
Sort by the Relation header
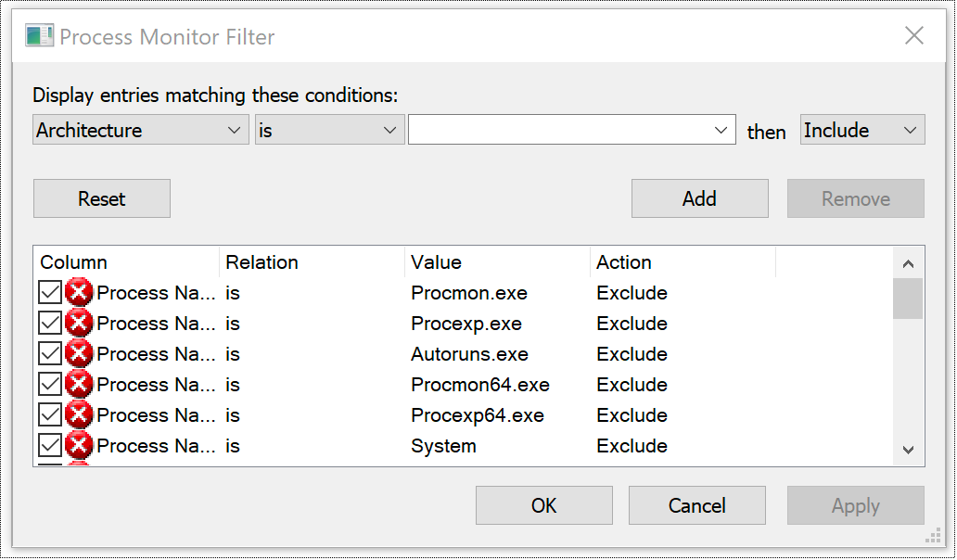[x=312, y=262]
